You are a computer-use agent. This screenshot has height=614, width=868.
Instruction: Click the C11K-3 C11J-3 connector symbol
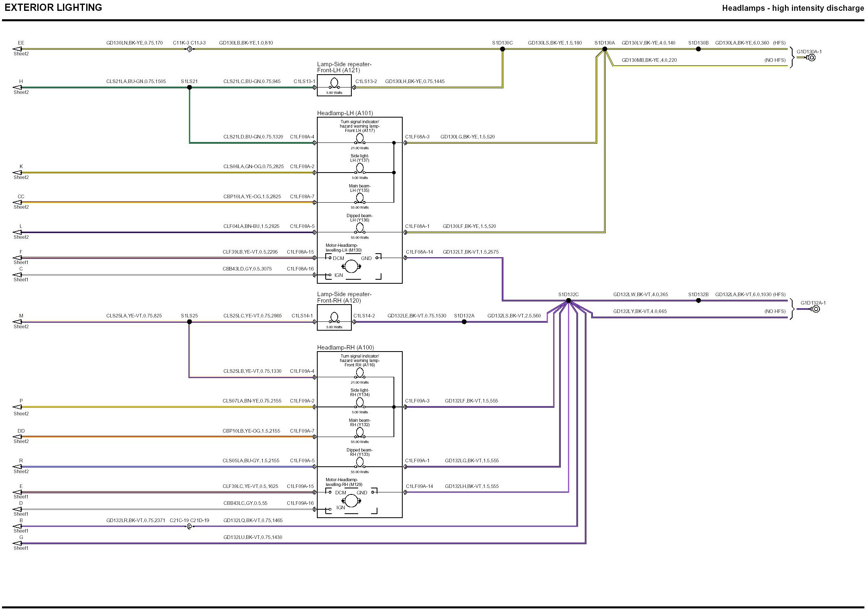(x=189, y=49)
